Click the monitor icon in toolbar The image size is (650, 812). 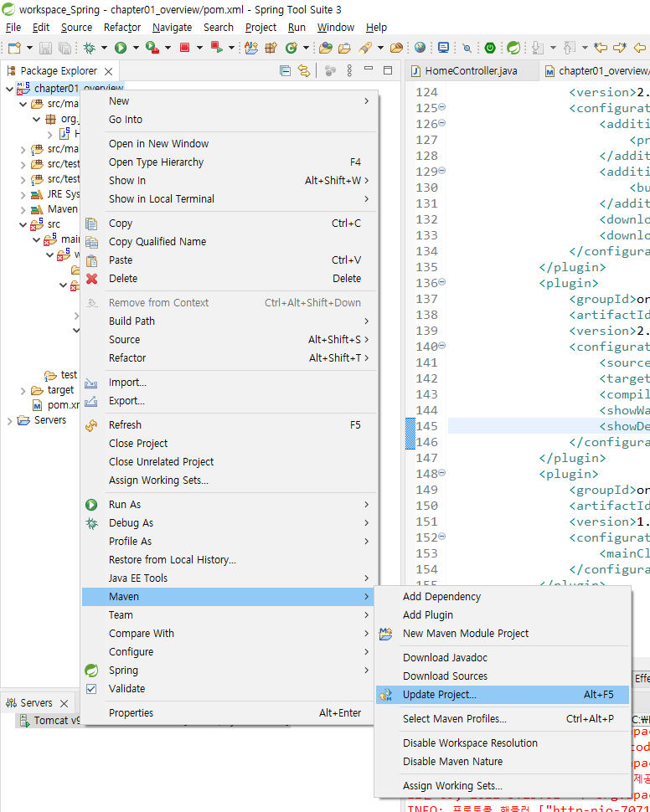[443, 48]
